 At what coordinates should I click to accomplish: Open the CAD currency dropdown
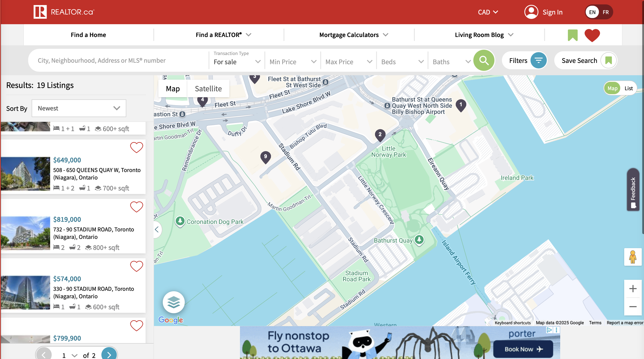[488, 12]
